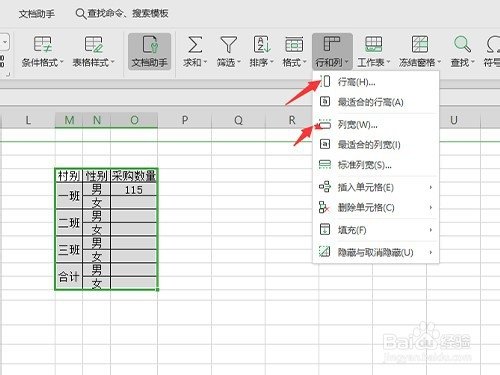Screen dimensions: 500x375
Task: Select the 采购数量 header cell
Action: click(x=134, y=176)
